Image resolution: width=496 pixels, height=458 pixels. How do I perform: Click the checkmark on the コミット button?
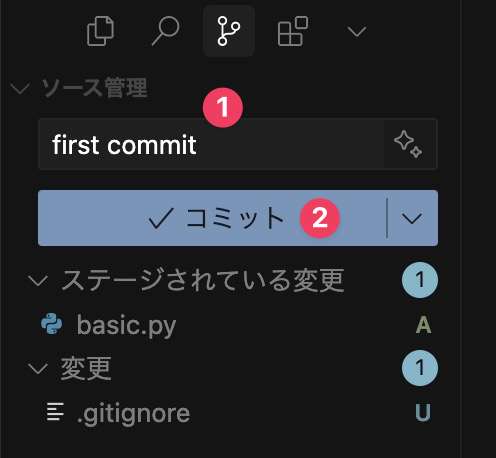pos(161,218)
